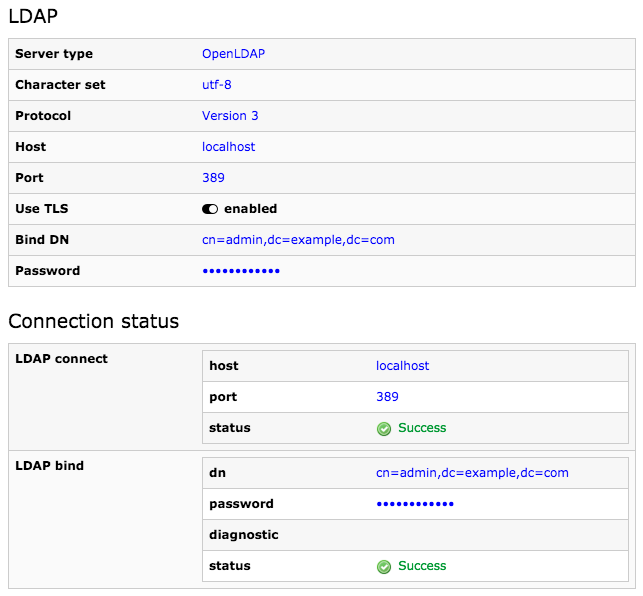The height and width of the screenshot is (596, 643).
Task: Select the dn value under LDAP bind
Action: [x=472, y=473]
